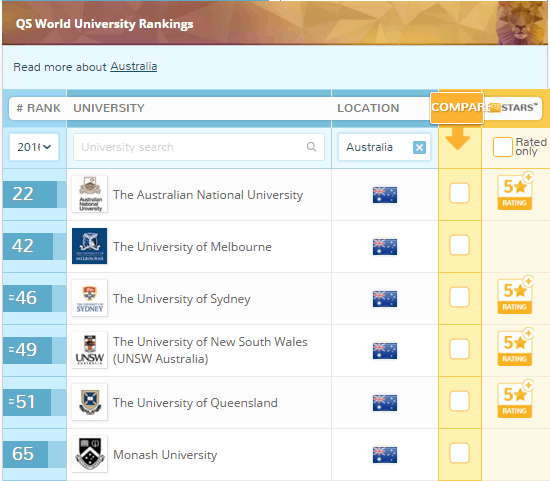Open the University of Melbourne logo
This screenshot has height=481, width=550.
point(89,246)
